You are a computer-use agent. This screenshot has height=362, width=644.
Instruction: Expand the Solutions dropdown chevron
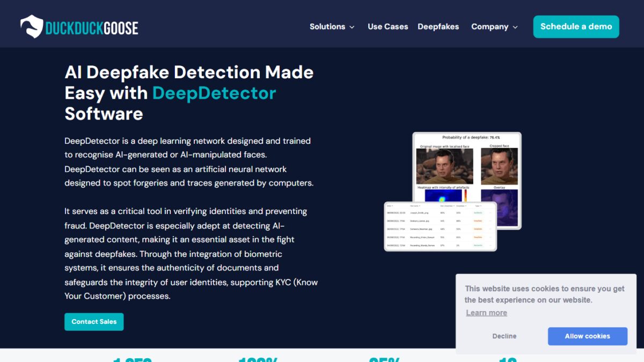(352, 27)
